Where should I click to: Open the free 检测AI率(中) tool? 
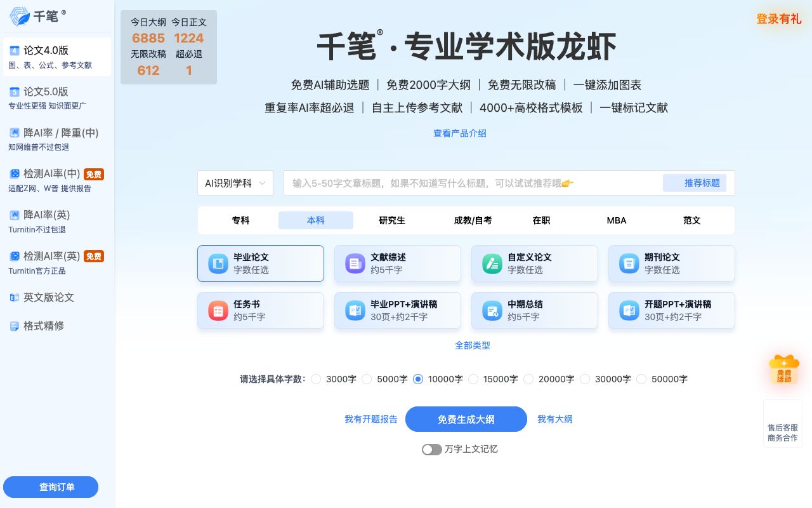coord(51,174)
